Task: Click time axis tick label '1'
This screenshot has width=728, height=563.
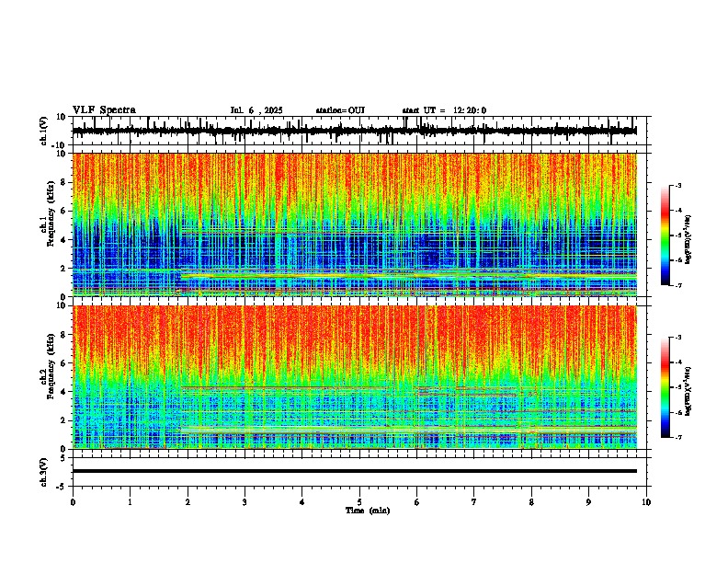Action: pyautogui.click(x=130, y=502)
